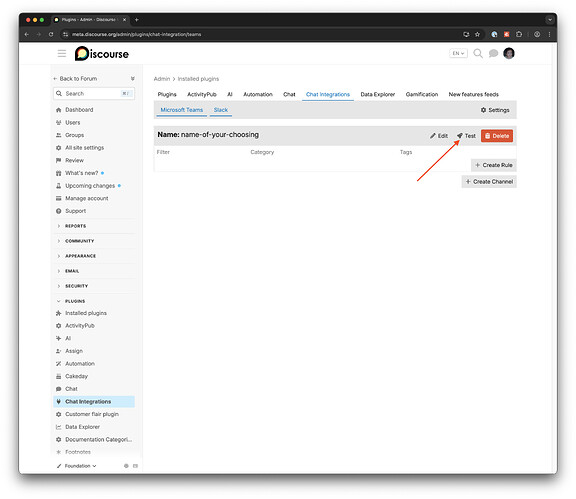Open the Settings gear for chat integrations
This screenshot has height=499, width=576.
pyautogui.click(x=495, y=110)
